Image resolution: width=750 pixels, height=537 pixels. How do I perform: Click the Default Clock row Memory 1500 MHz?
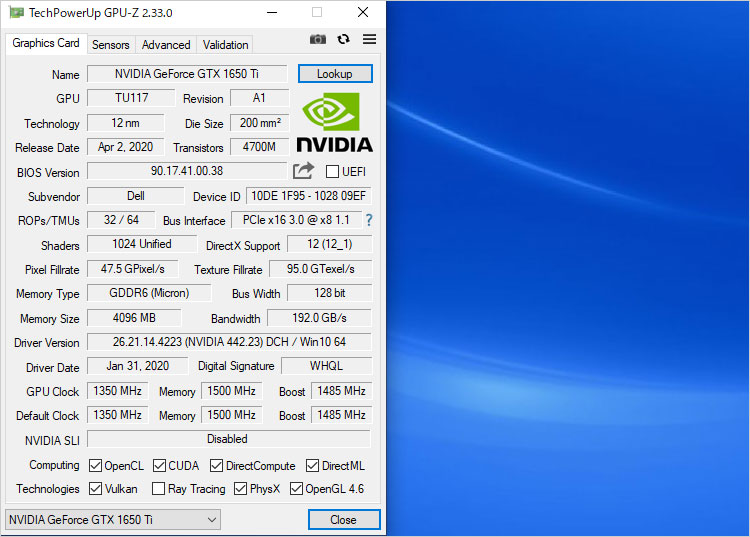click(x=232, y=415)
